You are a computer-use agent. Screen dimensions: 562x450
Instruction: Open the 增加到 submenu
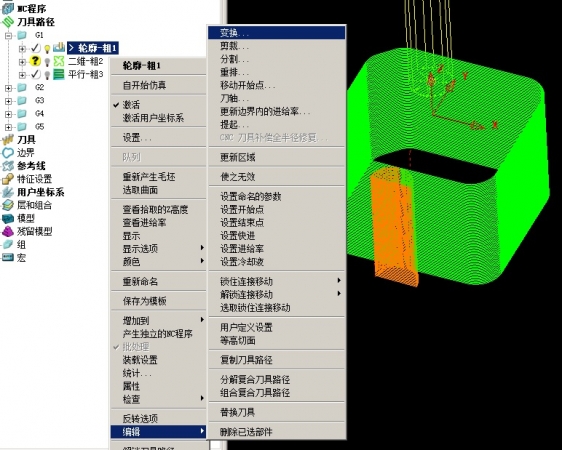158,321
